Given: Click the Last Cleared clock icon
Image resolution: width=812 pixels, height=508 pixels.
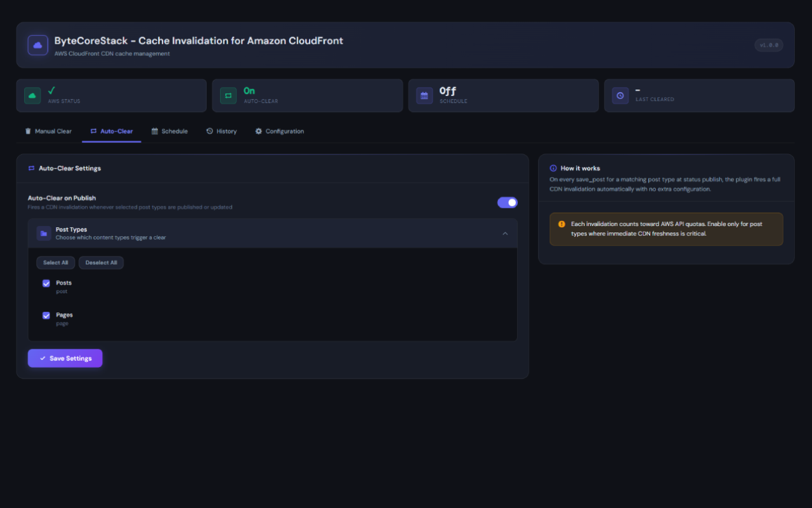Looking at the screenshot, I should [x=620, y=95].
